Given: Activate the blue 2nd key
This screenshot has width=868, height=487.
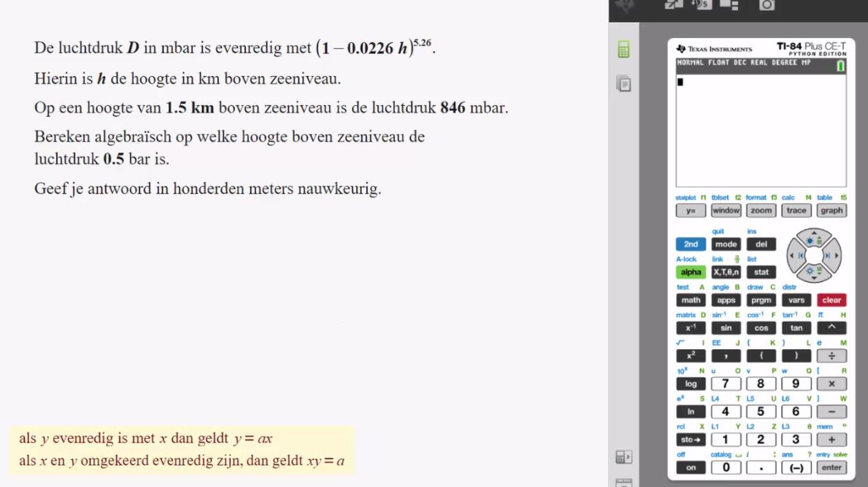Looking at the screenshot, I should [x=691, y=244].
